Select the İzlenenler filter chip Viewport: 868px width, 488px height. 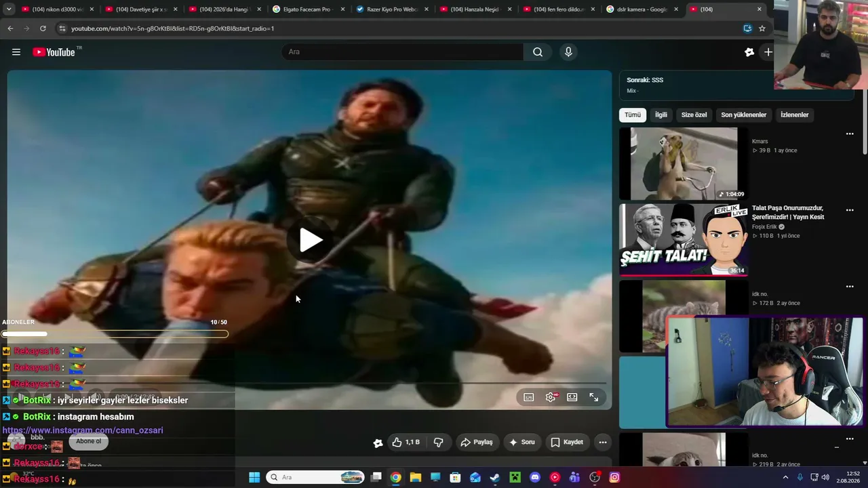tap(794, 115)
